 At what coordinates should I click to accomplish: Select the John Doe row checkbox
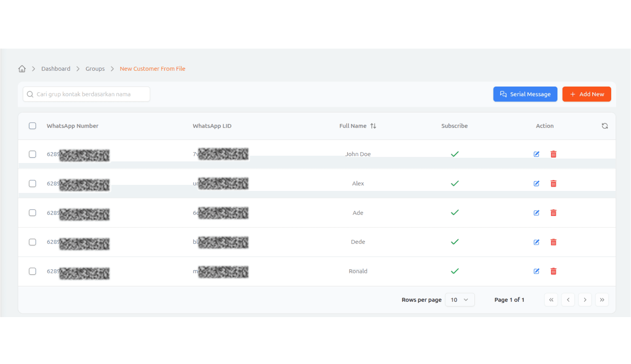32,154
